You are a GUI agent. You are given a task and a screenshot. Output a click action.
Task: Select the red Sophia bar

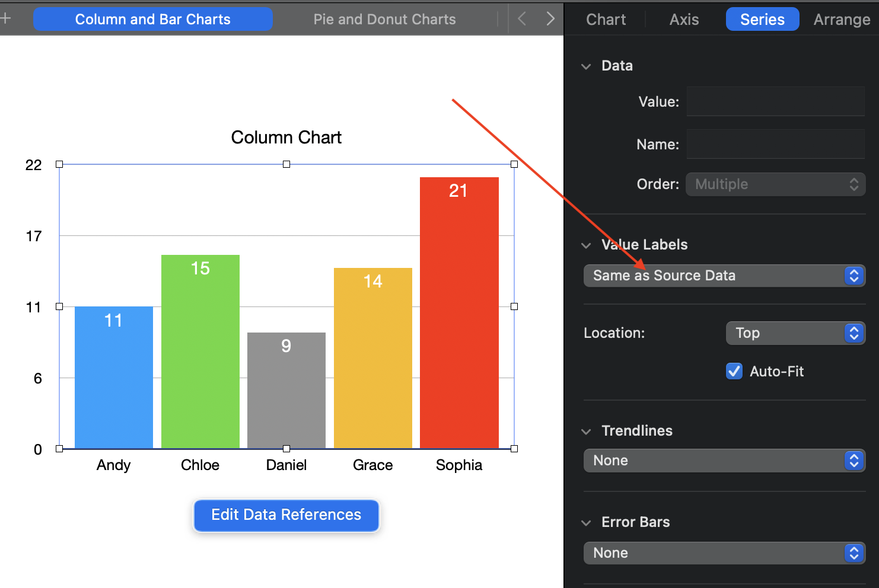click(x=459, y=320)
